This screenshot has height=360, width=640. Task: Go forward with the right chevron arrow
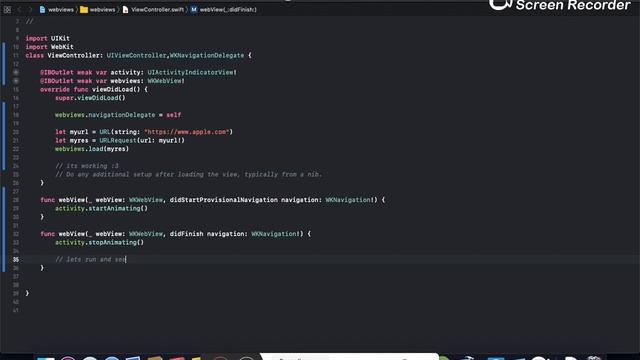(30, 9)
